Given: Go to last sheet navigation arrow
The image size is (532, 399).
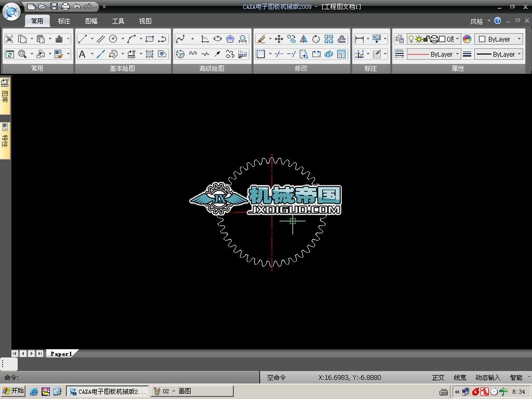Looking at the screenshot, I should (x=39, y=353).
